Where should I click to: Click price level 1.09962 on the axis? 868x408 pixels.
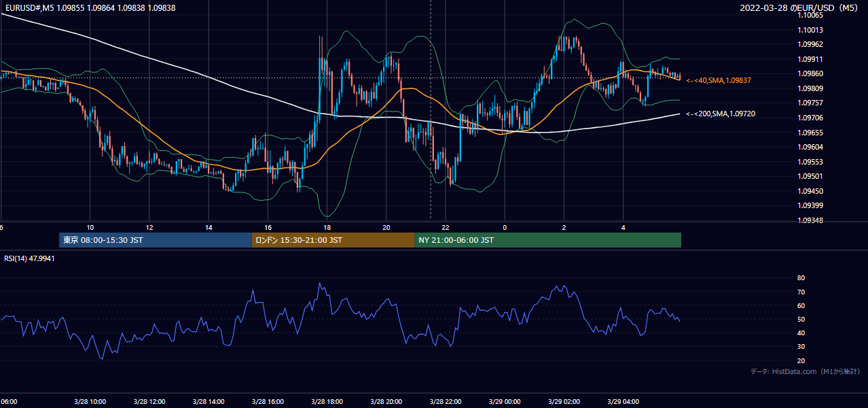[810, 44]
